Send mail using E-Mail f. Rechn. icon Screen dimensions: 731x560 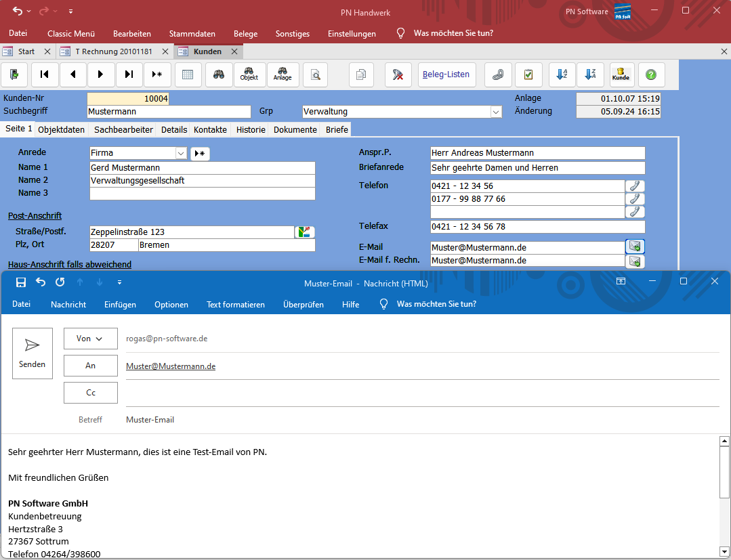point(635,261)
